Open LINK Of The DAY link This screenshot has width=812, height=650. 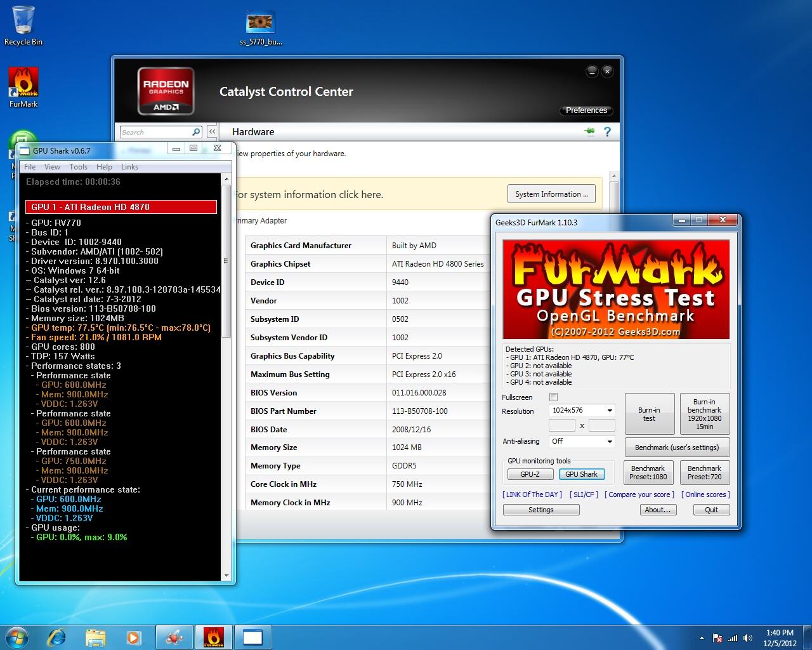(532, 494)
